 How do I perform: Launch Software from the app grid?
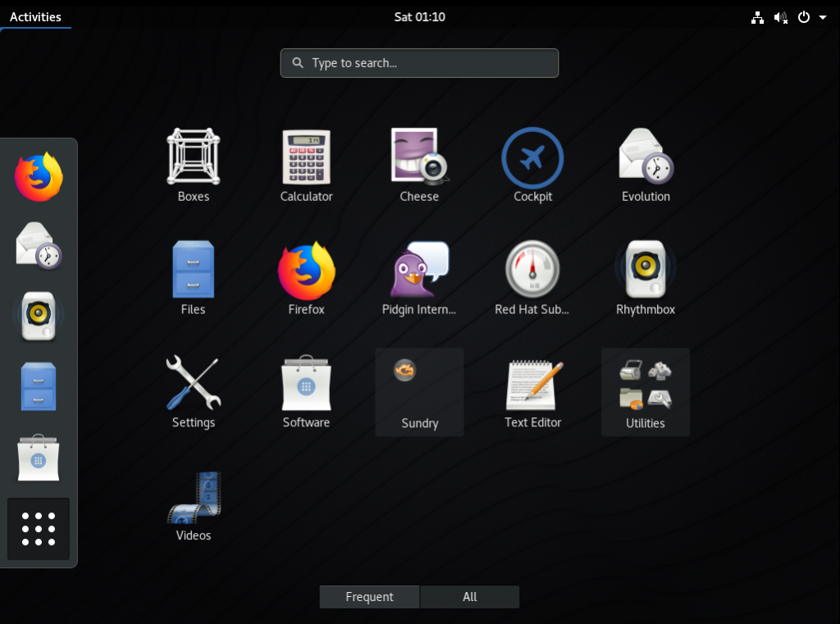(307, 391)
